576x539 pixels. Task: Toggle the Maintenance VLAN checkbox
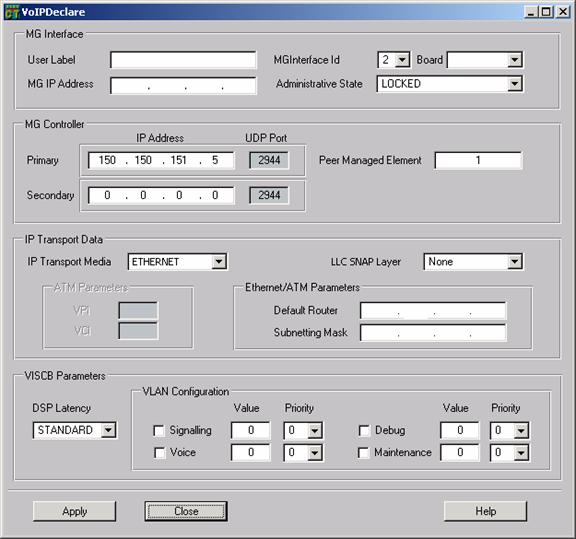pos(364,453)
